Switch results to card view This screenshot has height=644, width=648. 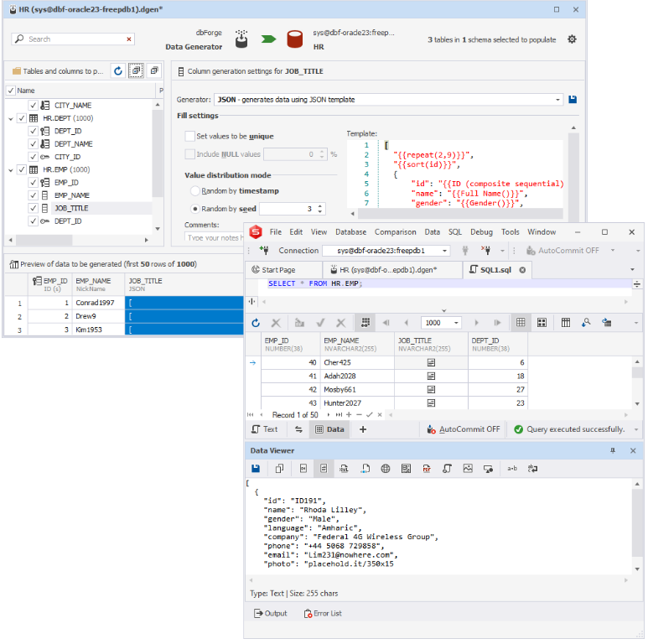point(542,323)
